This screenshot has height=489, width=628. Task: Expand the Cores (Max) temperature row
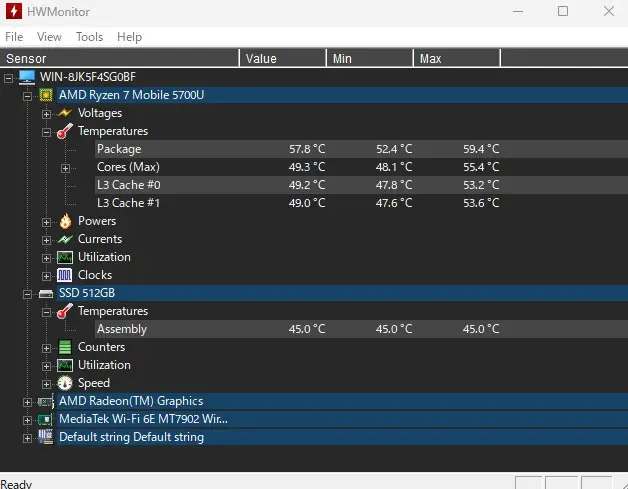[66, 167]
